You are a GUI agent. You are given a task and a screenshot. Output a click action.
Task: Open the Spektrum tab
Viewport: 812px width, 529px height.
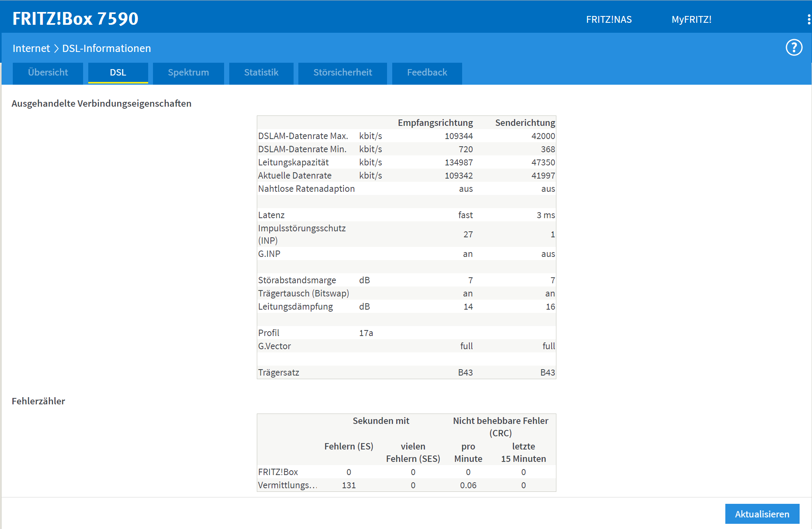(x=188, y=73)
